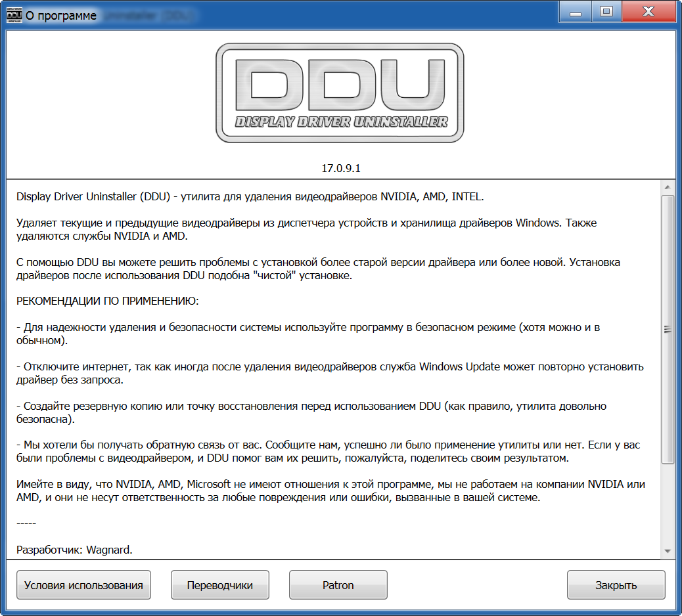
Task: Click the paragraph starting with Отключите интернет
Action: point(329,372)
